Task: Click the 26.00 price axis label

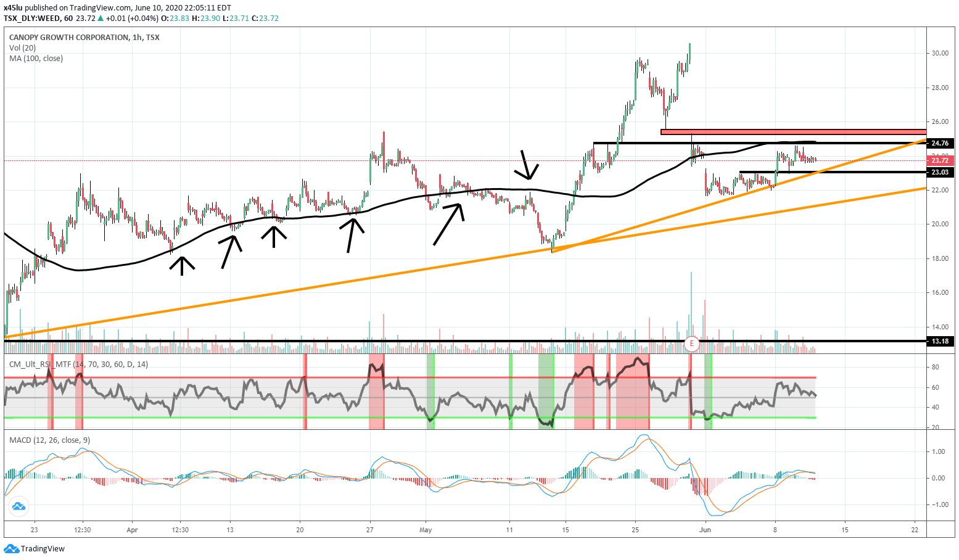Action: tap(940, 122)
